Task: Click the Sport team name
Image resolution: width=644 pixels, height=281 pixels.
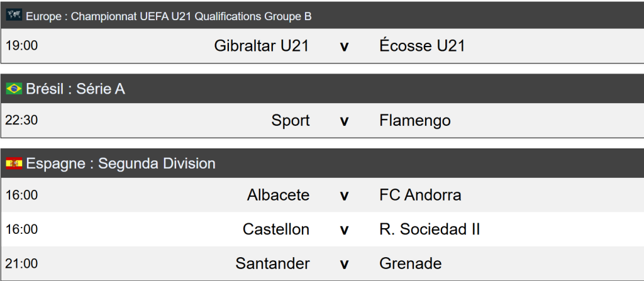Action: coord(291,120)
